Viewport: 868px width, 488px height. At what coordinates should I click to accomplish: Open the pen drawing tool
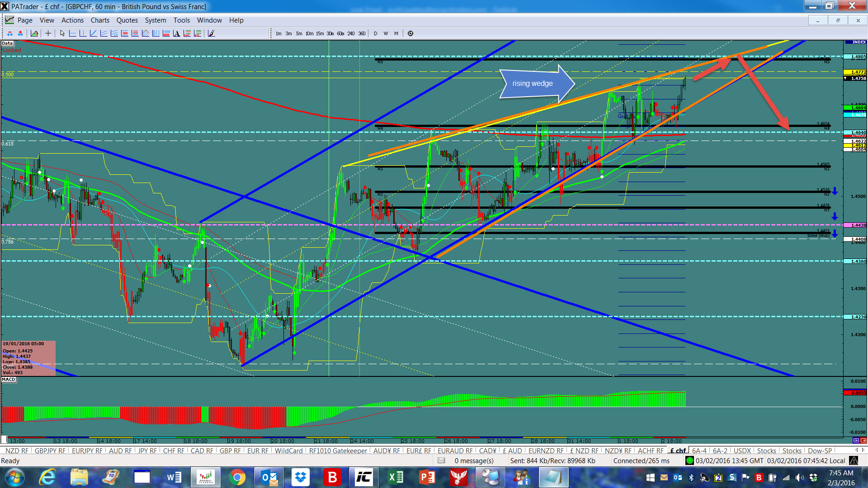pos(211,33)
